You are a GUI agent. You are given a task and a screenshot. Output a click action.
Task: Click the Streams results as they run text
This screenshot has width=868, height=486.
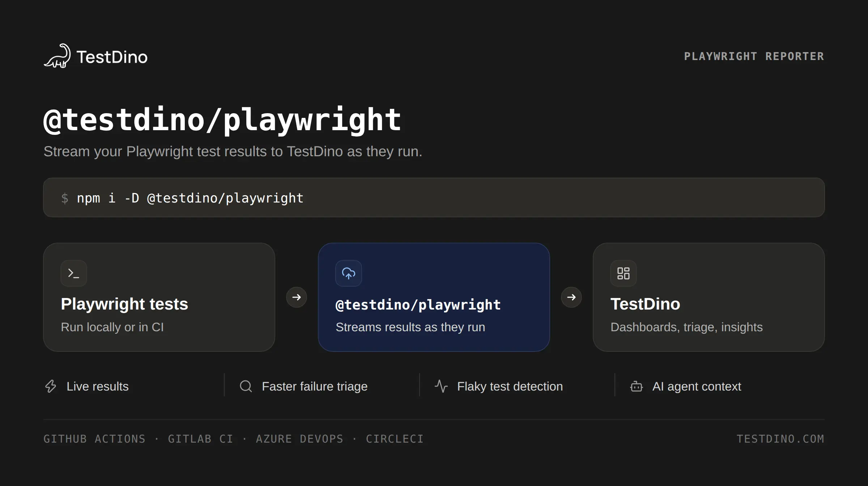(x=410, y=327)
